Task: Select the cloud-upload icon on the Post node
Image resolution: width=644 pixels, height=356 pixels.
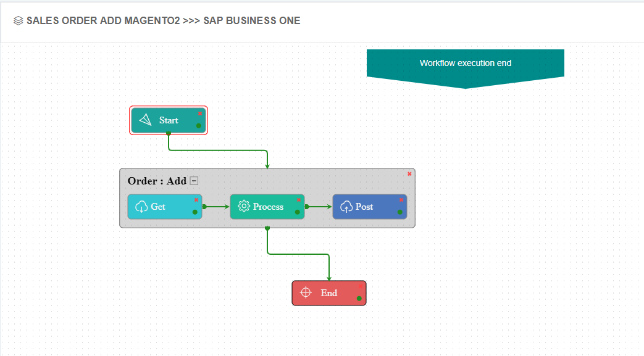Action: coord(346,207)
